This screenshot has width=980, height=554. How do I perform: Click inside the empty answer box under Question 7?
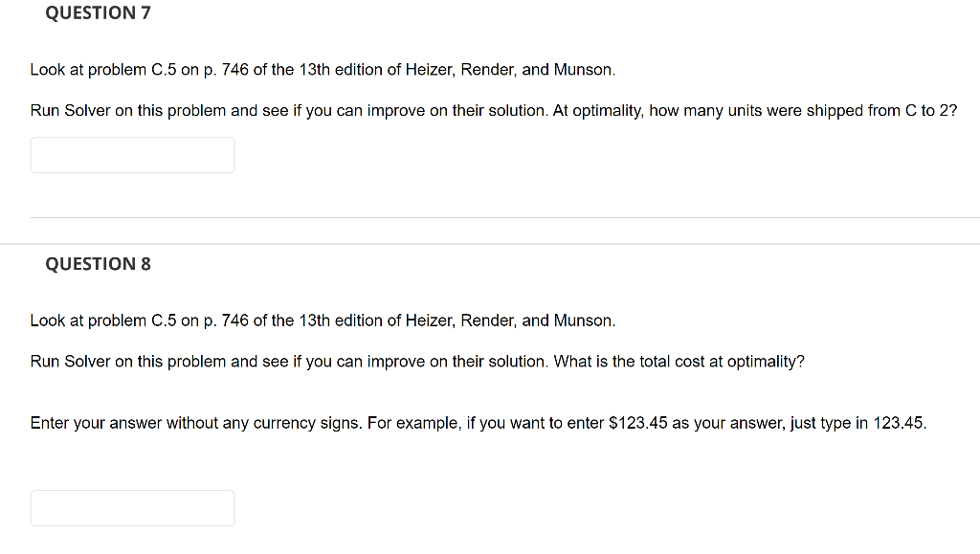pyautogui.click(x=132, y=155)
